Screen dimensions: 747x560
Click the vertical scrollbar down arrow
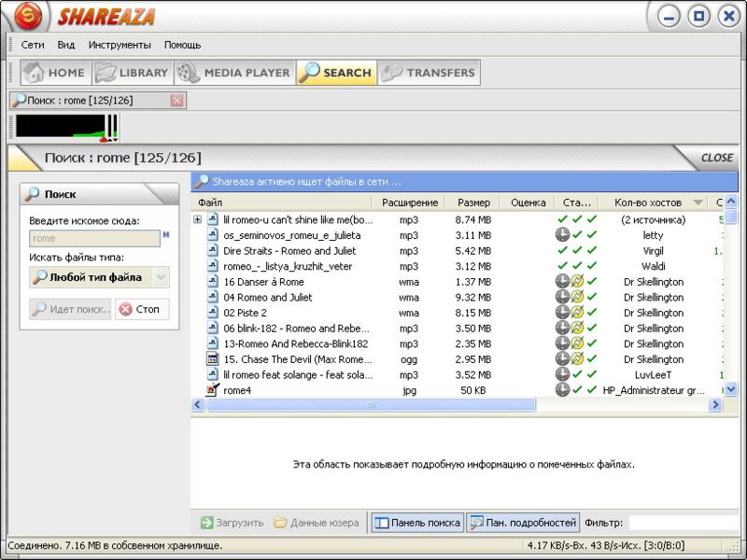pyautogui.click(x=731, y=389)
